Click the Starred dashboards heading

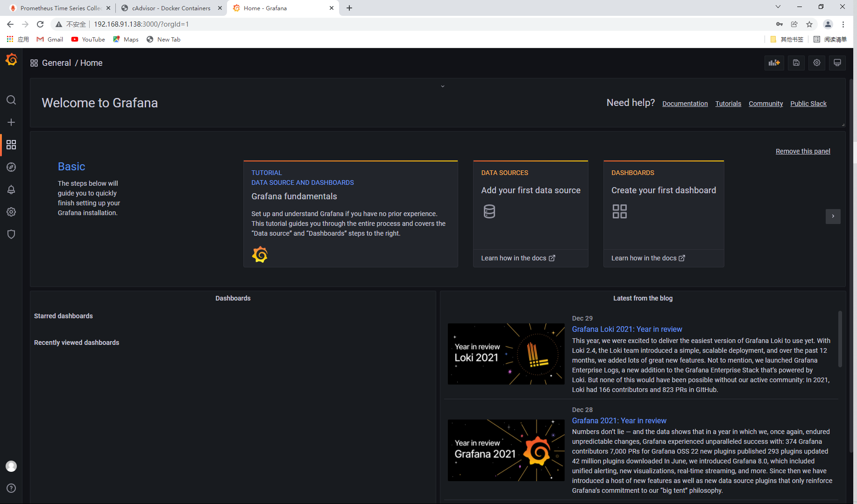[64, 316]
